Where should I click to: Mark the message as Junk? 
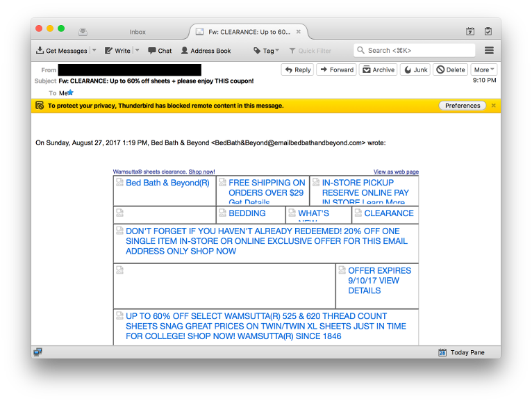pyautogui.click(x=415, y=69)
